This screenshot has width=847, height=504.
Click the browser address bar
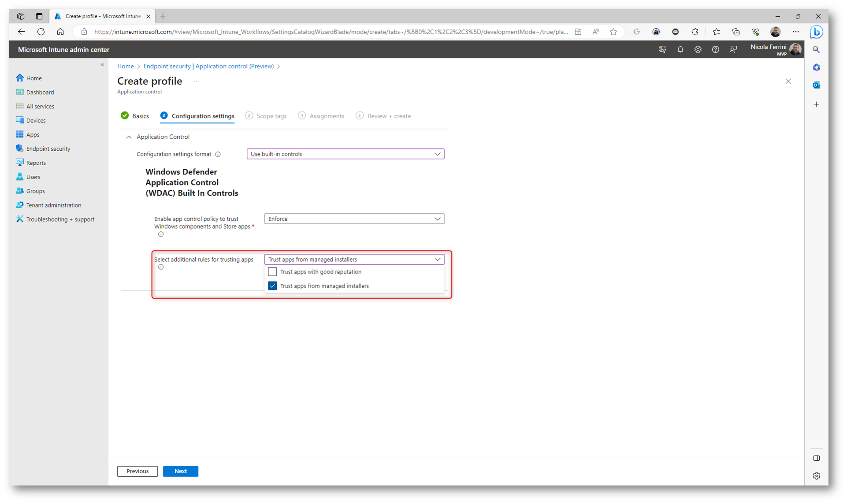point(331,32)
